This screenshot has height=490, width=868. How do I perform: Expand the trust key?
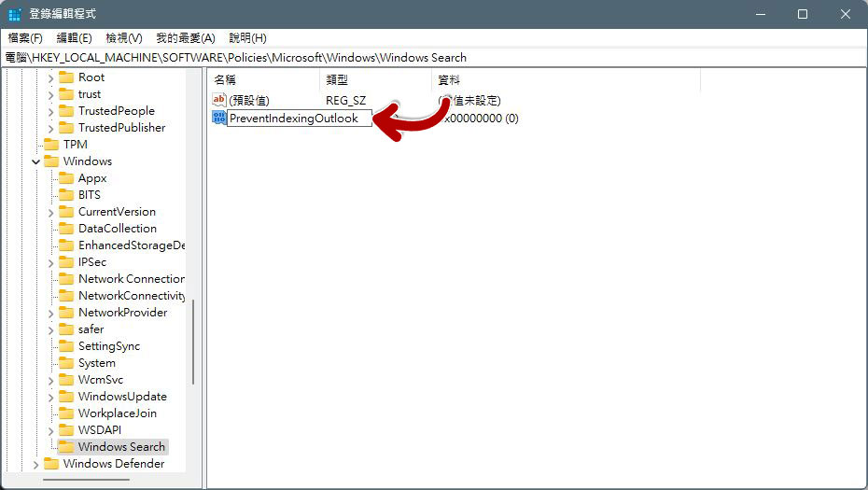click(50, 95)
